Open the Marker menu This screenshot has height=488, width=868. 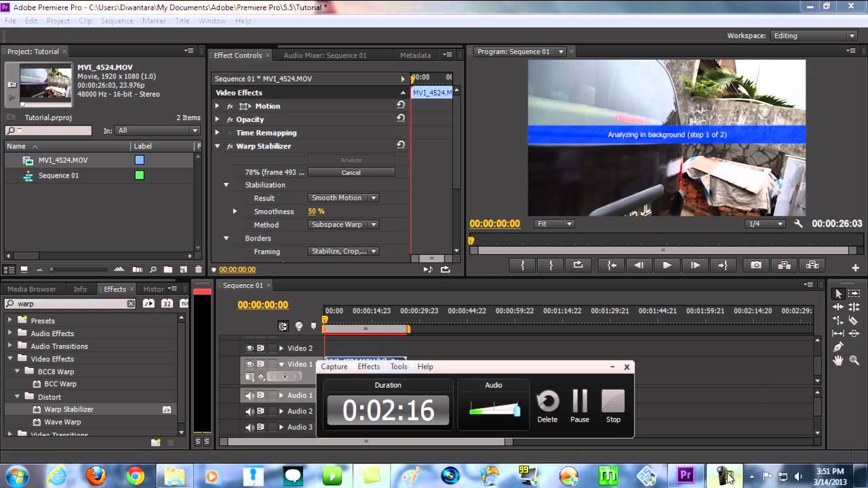(x=154, y=21)
